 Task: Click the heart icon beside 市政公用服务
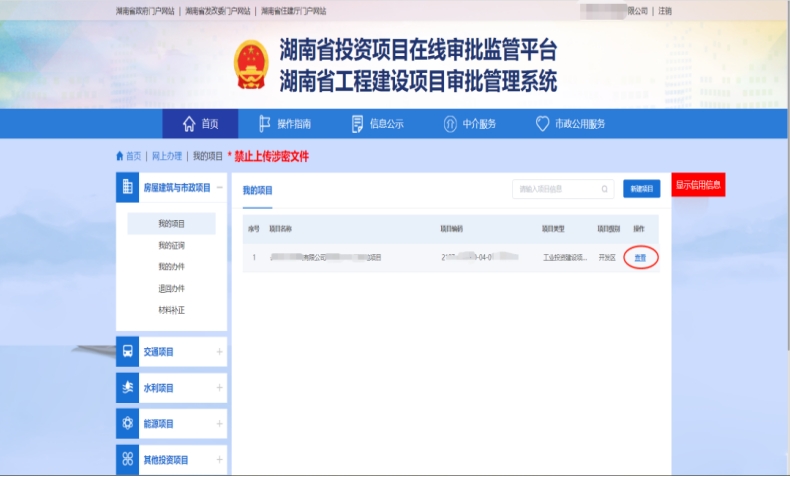click(x=543, y=123)
